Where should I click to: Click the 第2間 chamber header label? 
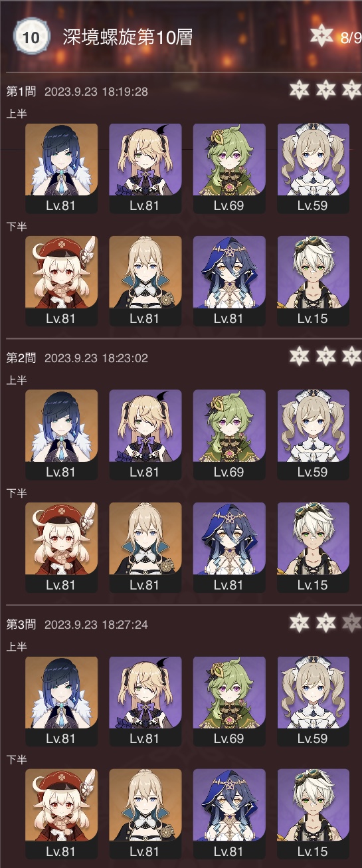coord(21,358)
